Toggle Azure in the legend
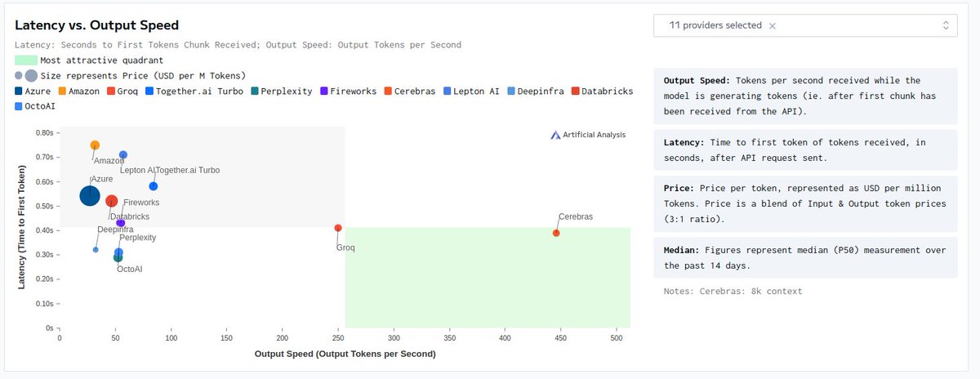 (33, 91)
